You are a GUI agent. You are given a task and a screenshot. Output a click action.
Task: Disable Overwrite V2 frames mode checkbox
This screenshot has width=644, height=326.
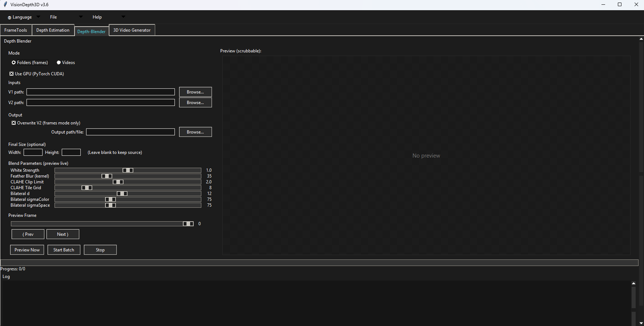pos(14,123)
